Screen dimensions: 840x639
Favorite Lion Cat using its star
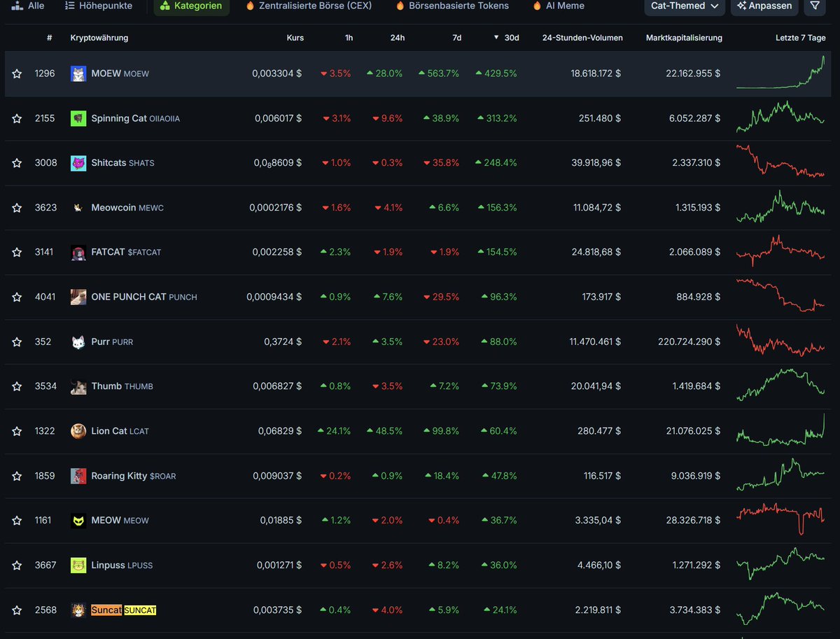17,430
